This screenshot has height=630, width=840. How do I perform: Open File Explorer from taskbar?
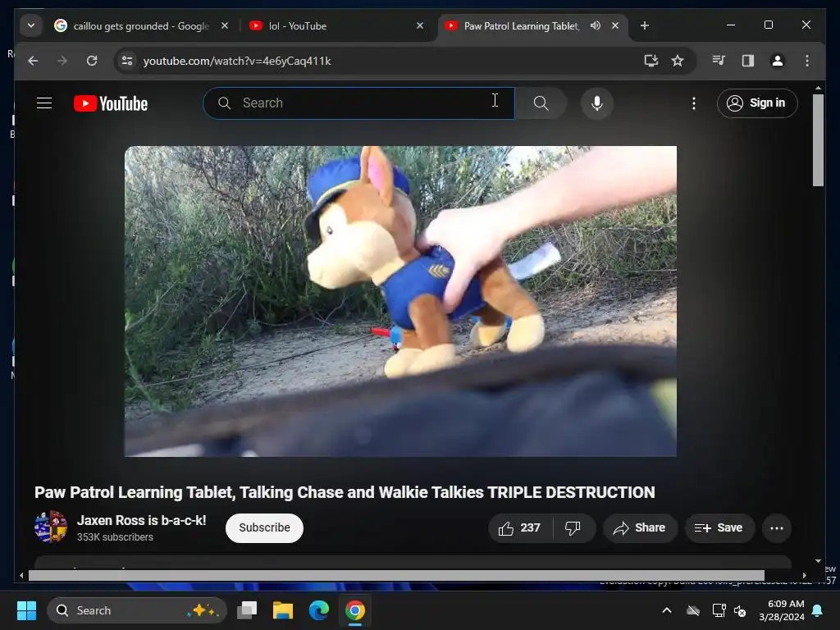(283, 610)
